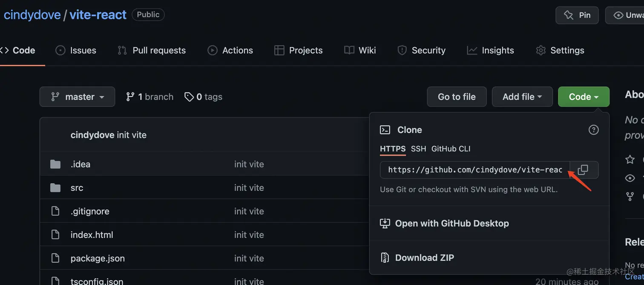Open init vite commit for index.html row
Viewport: 644px width, 285px height.
[249, 235]
